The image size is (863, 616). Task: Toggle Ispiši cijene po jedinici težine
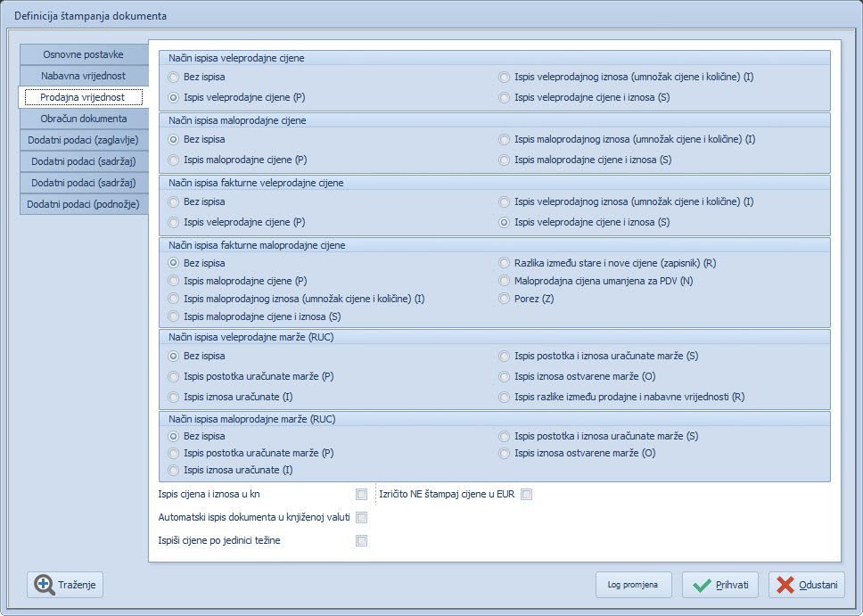(x=361, y=540)
